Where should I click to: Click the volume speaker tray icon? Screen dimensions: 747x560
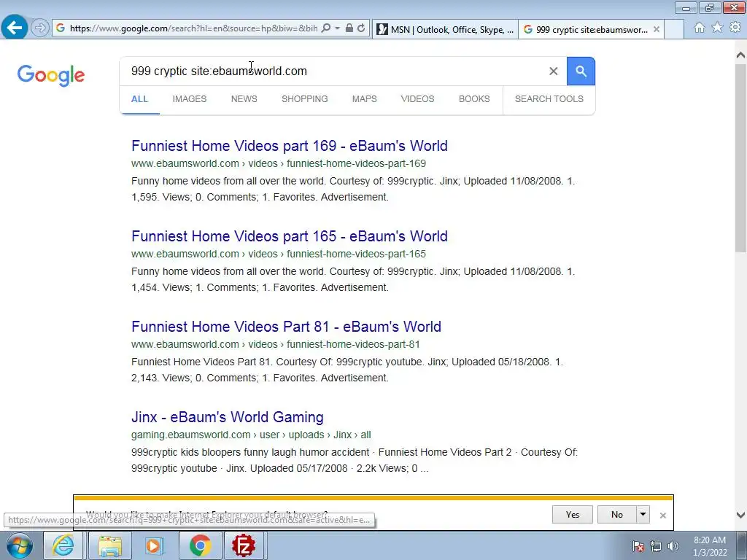coord(673,546)
